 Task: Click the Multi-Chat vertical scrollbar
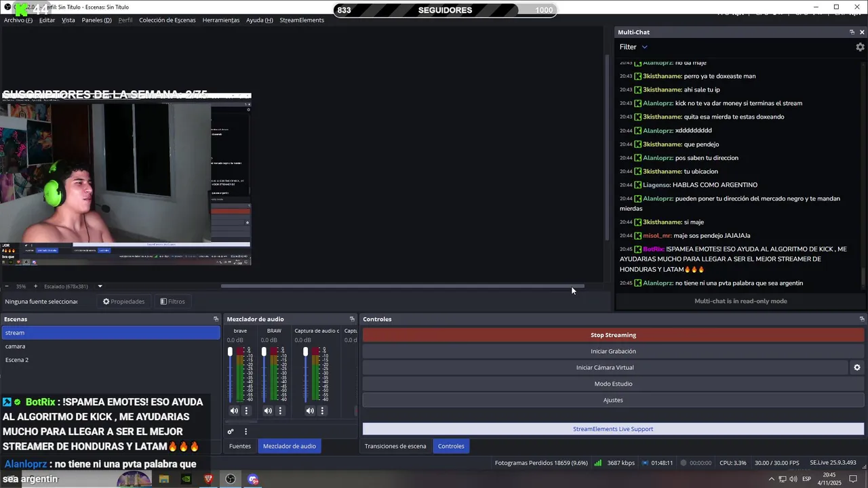pos(863,279)
